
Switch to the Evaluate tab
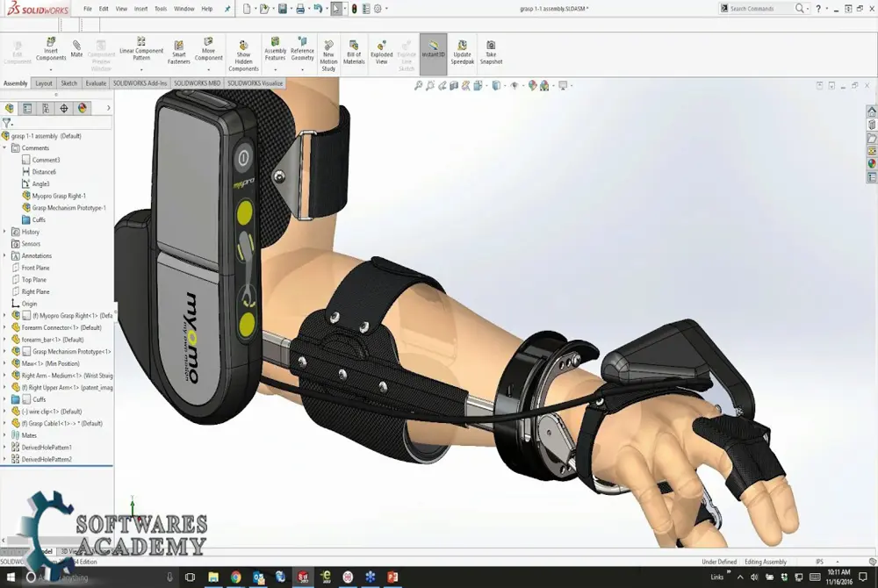(96, 83)
